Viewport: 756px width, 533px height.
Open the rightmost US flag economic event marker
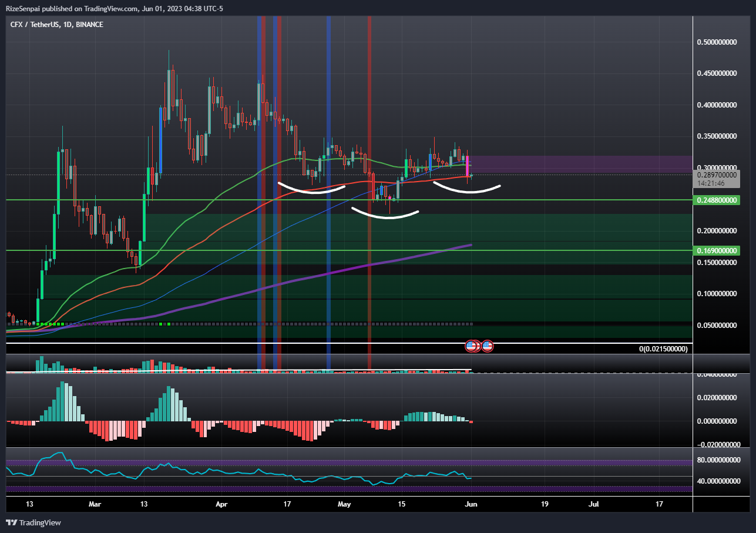pos(487,346)
